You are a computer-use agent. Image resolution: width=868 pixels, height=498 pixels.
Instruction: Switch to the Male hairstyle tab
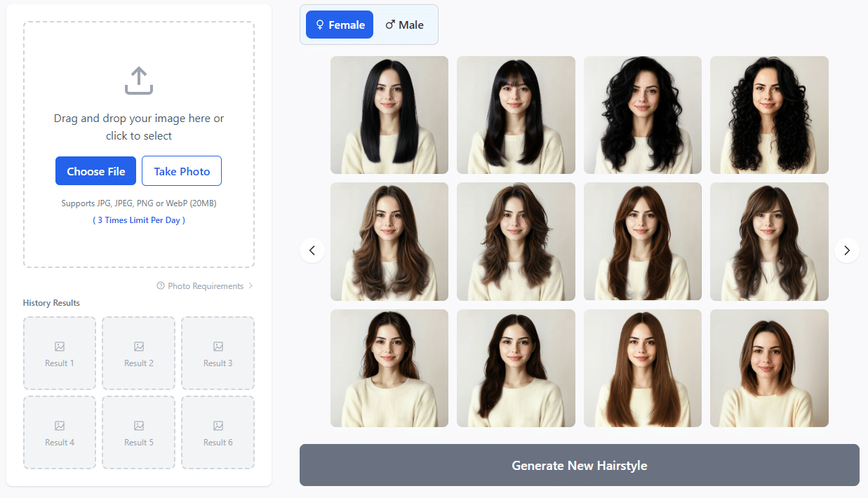[x=405, y=24]
